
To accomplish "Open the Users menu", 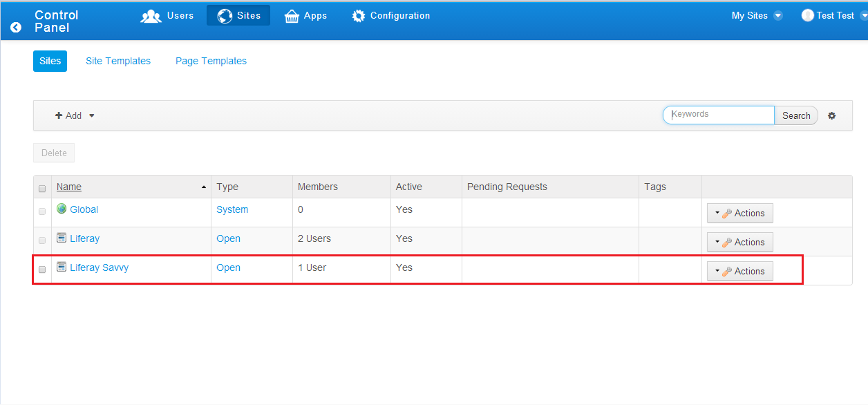I will pos(167,15).
